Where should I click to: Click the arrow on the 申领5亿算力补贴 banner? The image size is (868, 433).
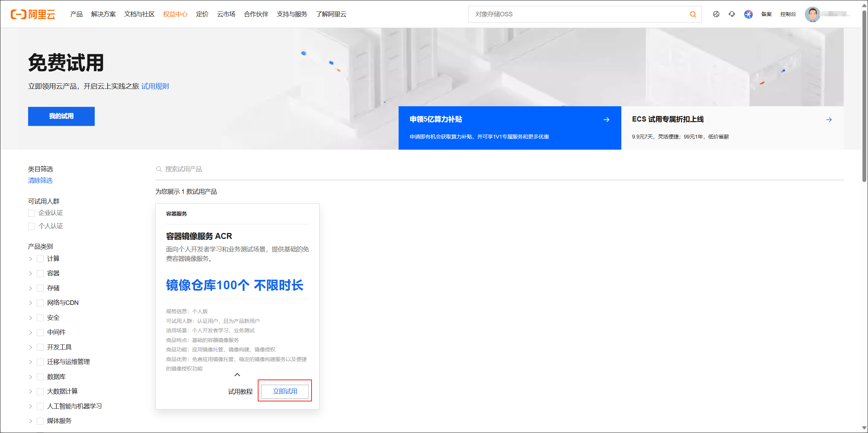point(606,120)
